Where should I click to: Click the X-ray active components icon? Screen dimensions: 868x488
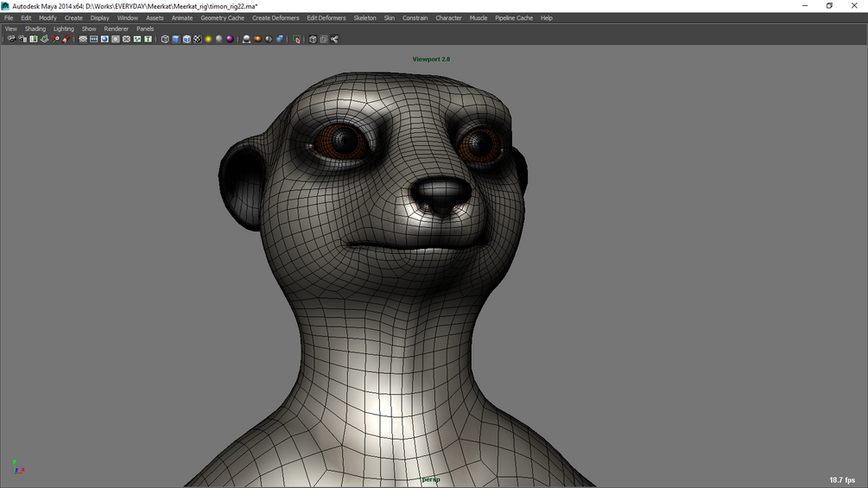coord(324,39)
